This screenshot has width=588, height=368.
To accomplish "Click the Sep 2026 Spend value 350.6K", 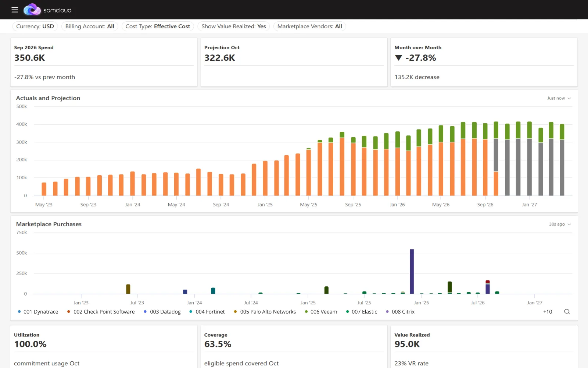I will [x=29, y=58].
